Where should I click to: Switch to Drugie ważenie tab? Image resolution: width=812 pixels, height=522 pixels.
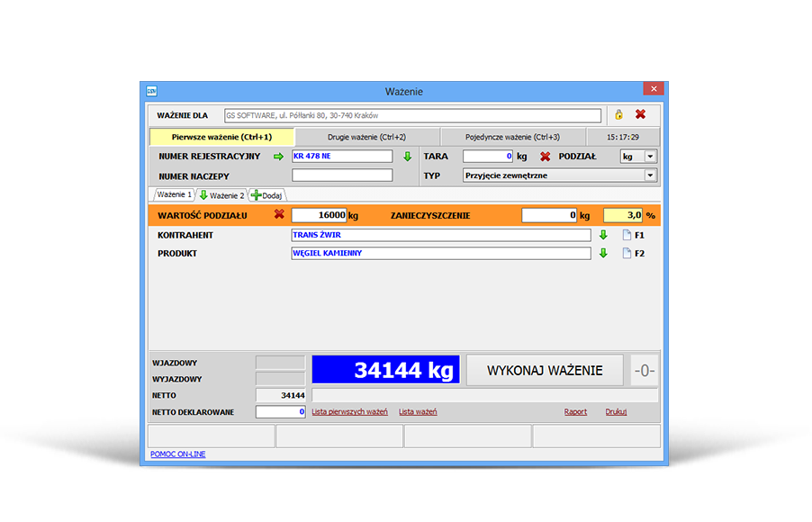[365, 137]
